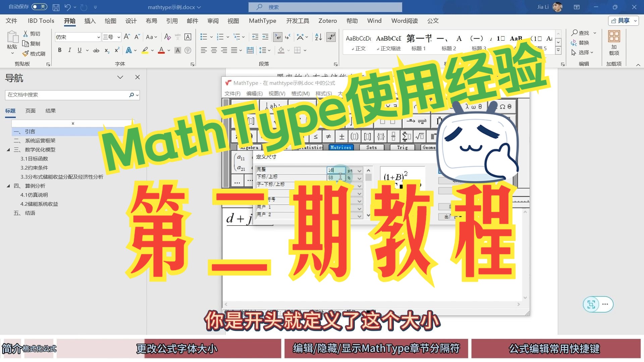Viewport: 644px width, 362px height.
Task: Click the paragraph shading paint bucket
Action: [281, 50]
